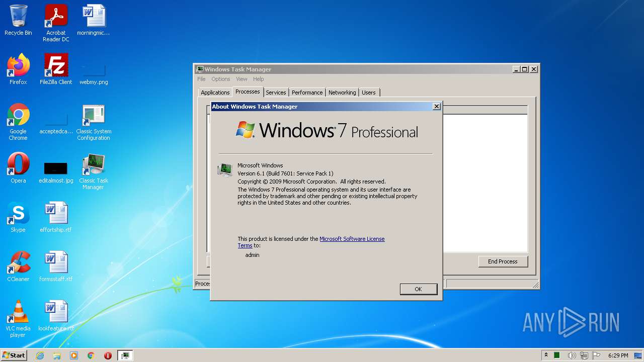Click the Copyright 2009 Microsoft Corporation line
This screenshot has width=644, height=362.
[311, 182]
